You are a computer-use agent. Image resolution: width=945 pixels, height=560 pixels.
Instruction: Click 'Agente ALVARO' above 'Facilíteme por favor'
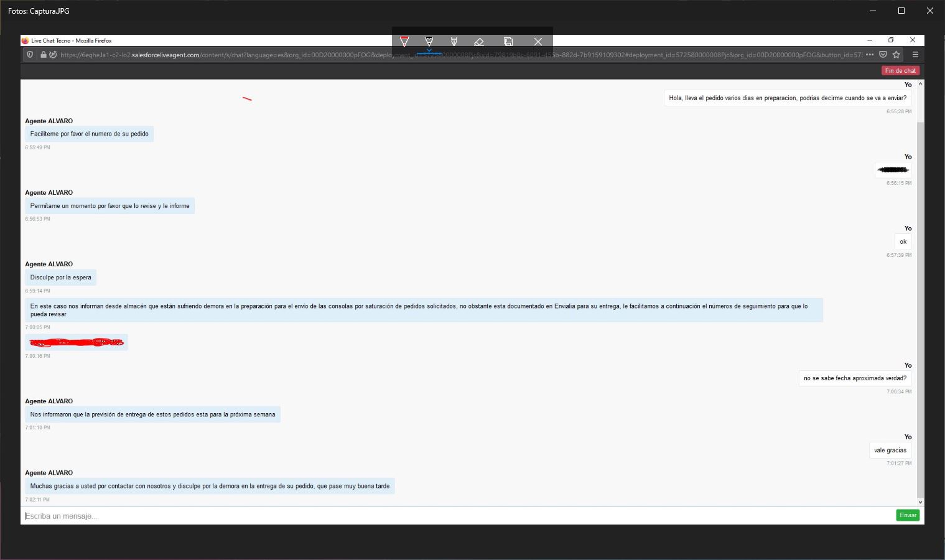coord(49,121)
